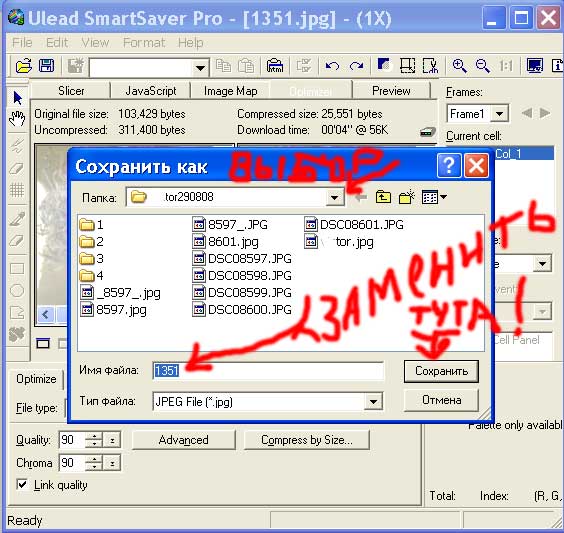This screenshot has height=533, width=564.
Task: Click the Redo arrow icon
Action: (x=356, y=66)
